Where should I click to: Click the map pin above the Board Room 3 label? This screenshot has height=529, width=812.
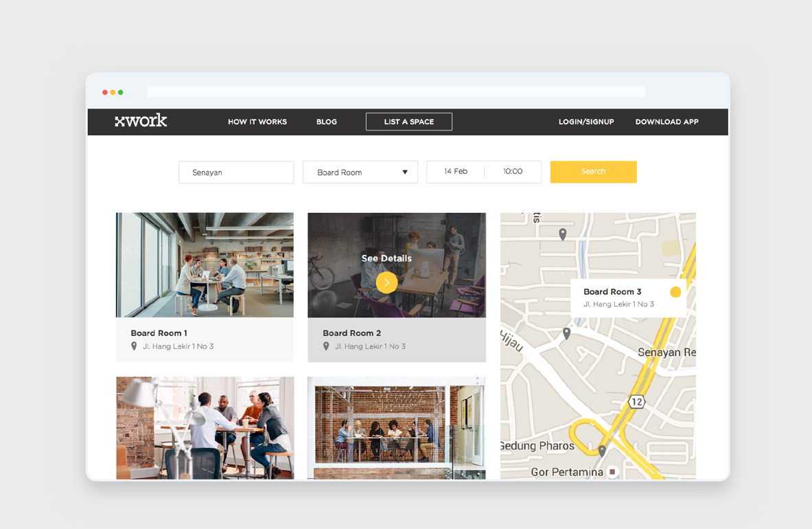563,234
